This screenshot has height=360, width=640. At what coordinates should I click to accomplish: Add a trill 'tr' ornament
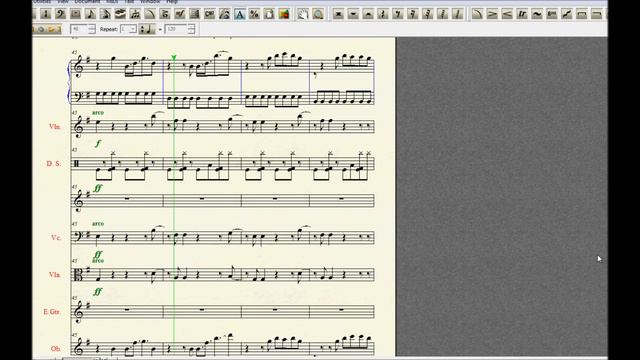point(522,14)
